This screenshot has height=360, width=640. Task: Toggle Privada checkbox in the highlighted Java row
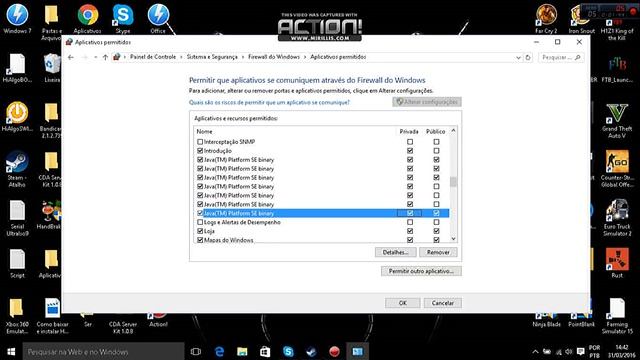pyautogui.click(x=410, y=213)
